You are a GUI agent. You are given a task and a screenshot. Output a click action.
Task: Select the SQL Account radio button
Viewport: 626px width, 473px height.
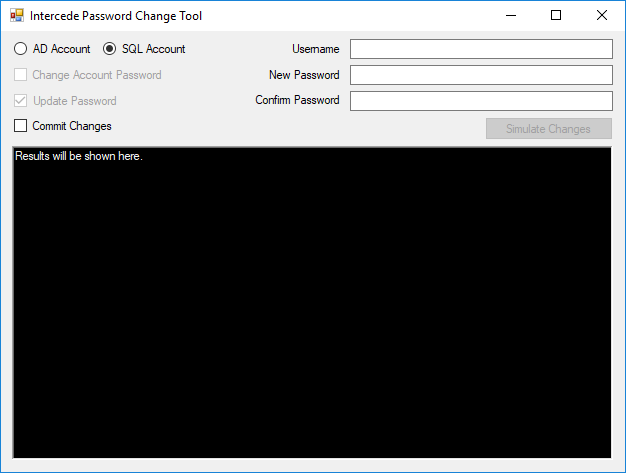tap(109, 49)
